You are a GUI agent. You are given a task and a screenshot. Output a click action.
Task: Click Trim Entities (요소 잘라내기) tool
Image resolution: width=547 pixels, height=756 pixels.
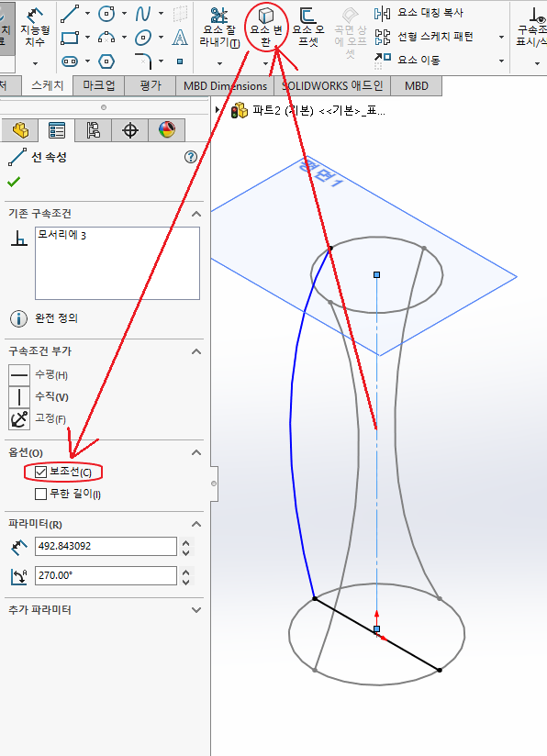[x=219, y=28]
